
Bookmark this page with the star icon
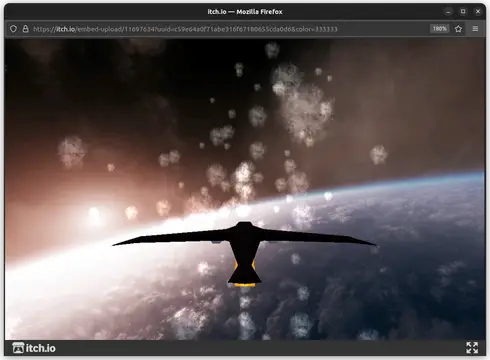pyautogui.click(x=458, y=29)
